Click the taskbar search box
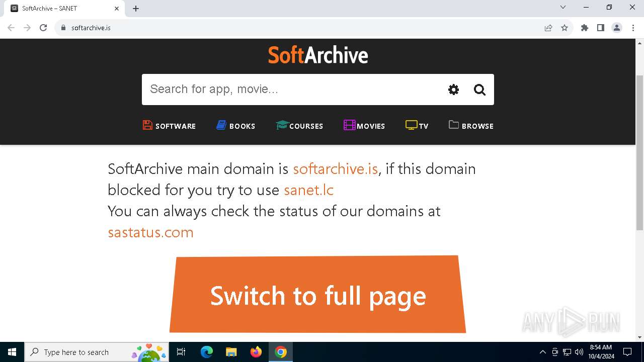This screenshot has height=362, width=644. coord(97,352)
